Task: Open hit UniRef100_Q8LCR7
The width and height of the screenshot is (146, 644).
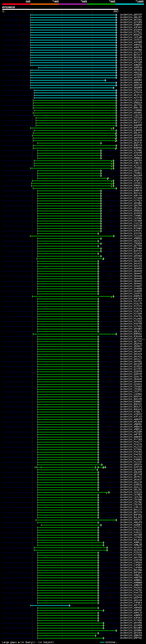Action: [131, 18]
